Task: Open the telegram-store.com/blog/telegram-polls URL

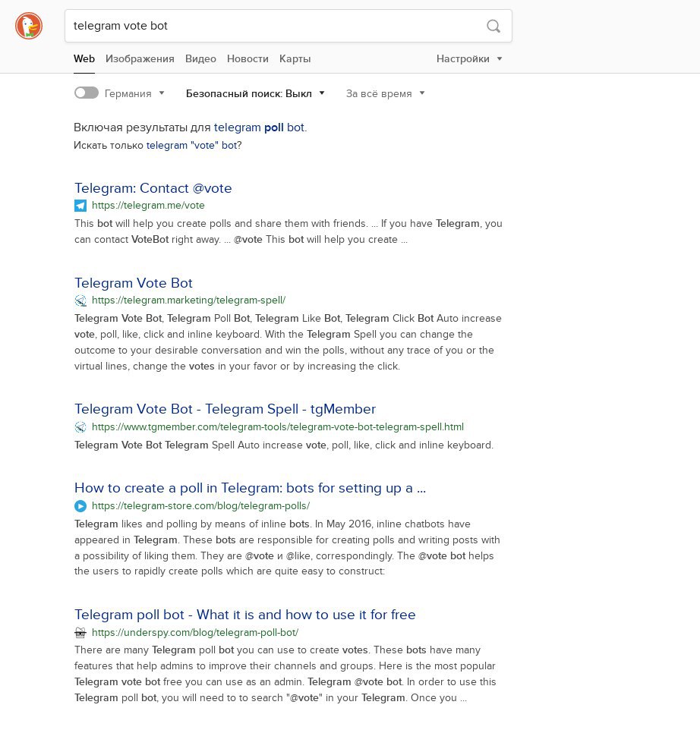Action: (200, 506)
